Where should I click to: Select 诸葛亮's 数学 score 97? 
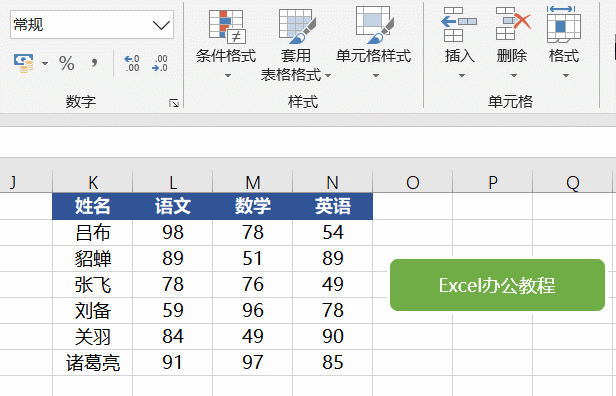point(253,362)
